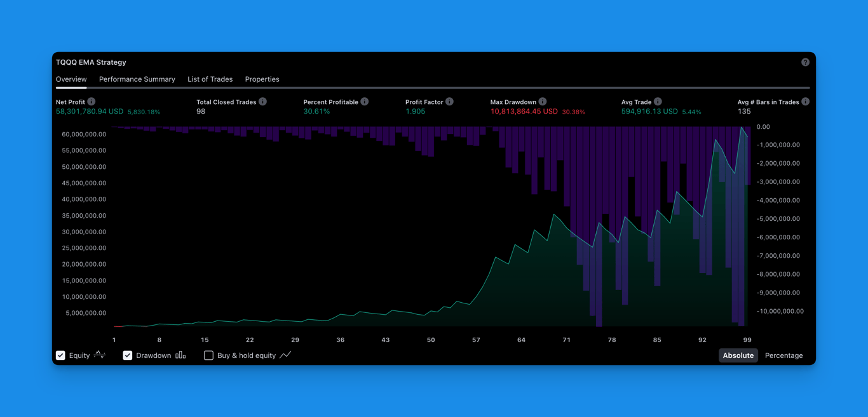Enable the Buy & hold equity checkbox
Screen dimensions: 868x417
208,355
